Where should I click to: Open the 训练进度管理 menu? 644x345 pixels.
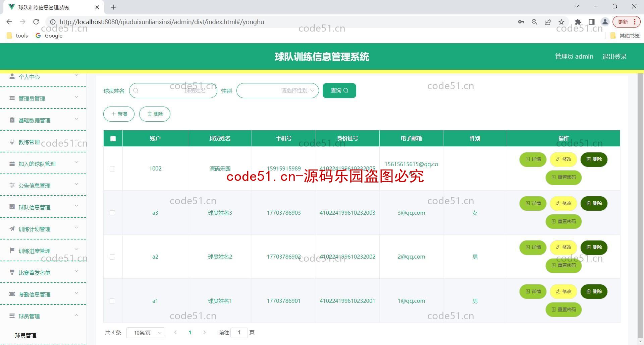coord(43,251)
